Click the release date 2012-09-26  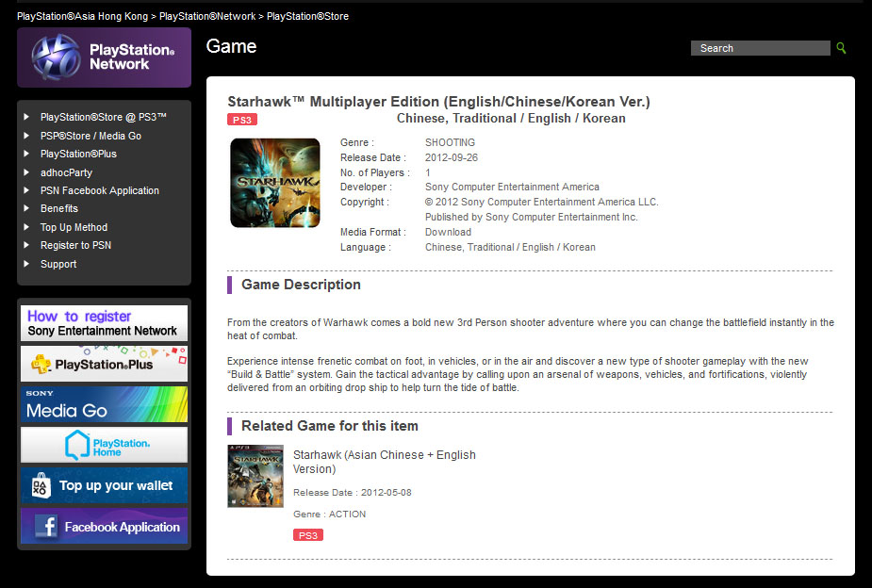tap(452, 157)
